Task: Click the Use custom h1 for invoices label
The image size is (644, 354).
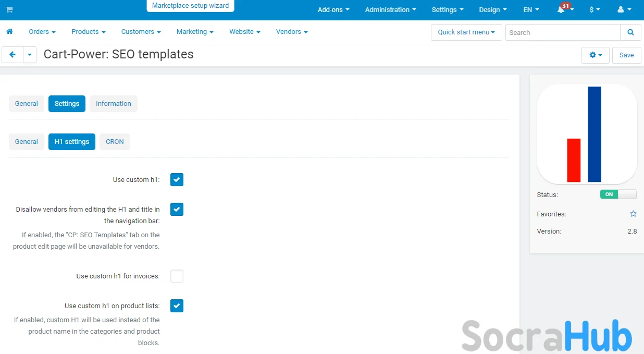Action: pos(118,276)
